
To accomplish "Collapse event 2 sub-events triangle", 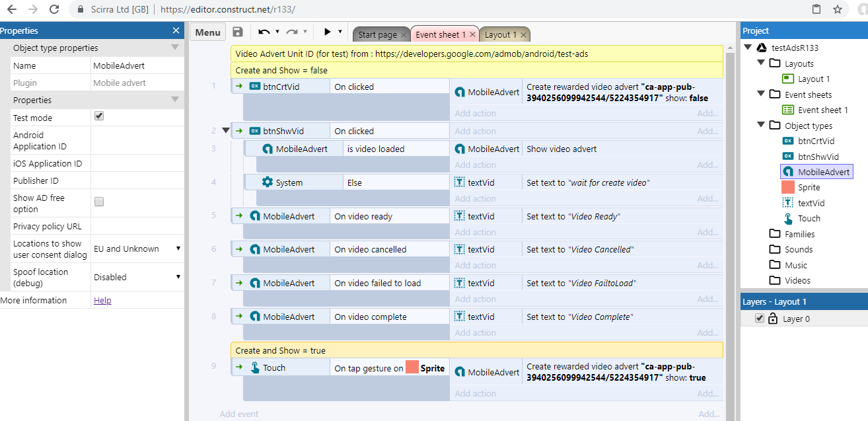I will point(226,131).
